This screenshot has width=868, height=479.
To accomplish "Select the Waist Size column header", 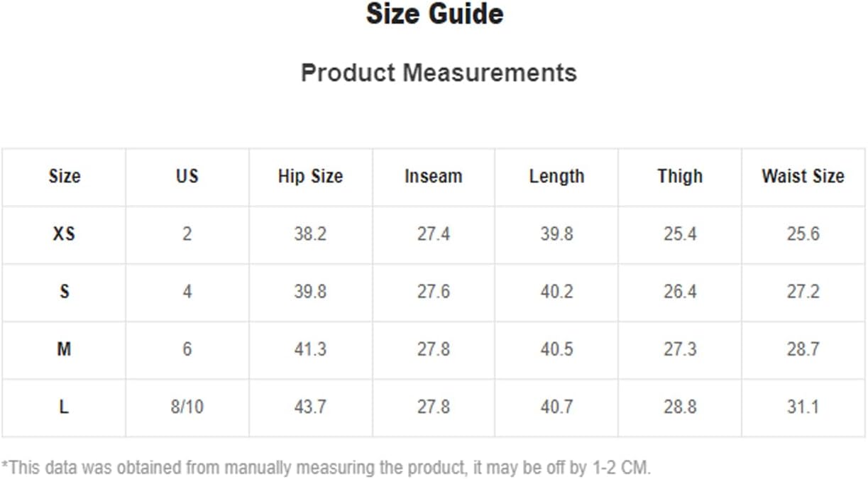I will [803, 176].
